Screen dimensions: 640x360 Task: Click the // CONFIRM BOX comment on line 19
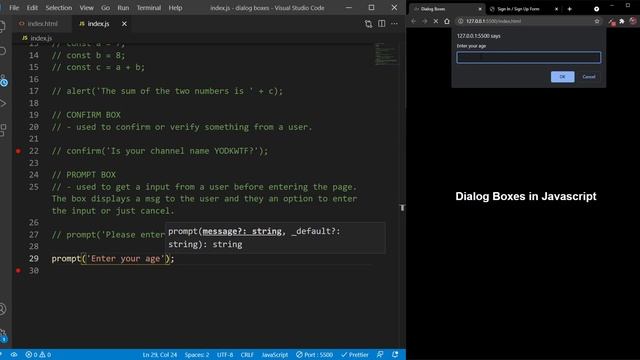[86, 115]
